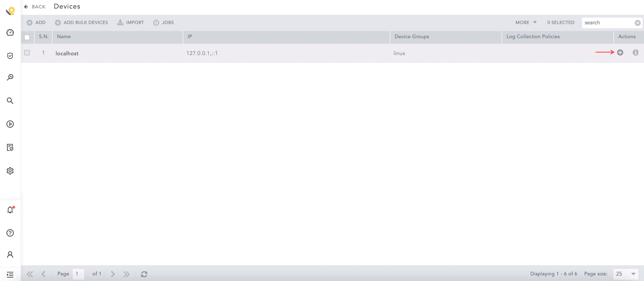Viewport: 644px width, 281px height.
Task: Open the settings gear in sidebar
Action: (10, 171)
